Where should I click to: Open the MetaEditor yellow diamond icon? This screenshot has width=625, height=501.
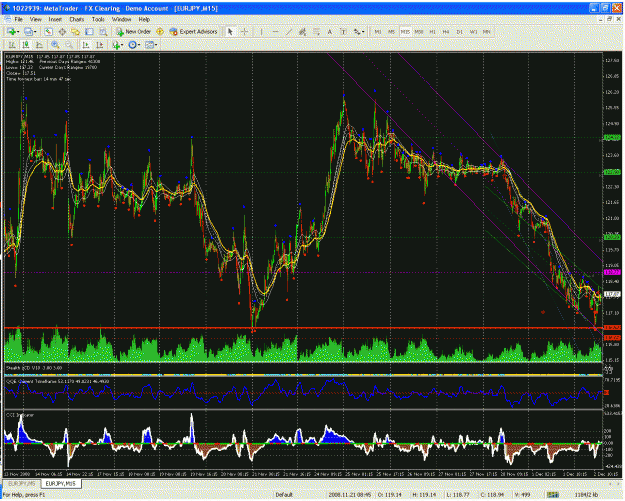coord(160,32)
